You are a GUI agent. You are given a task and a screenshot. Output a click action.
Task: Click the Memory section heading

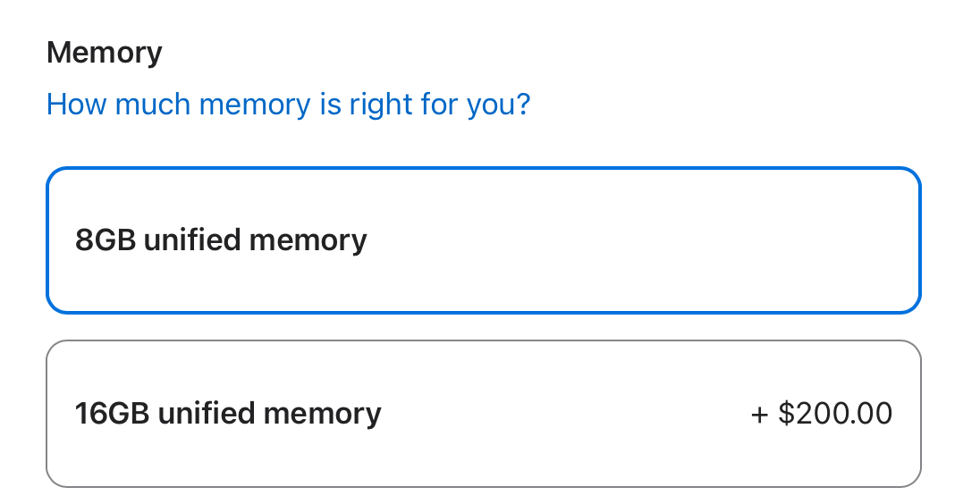[105, 53]
